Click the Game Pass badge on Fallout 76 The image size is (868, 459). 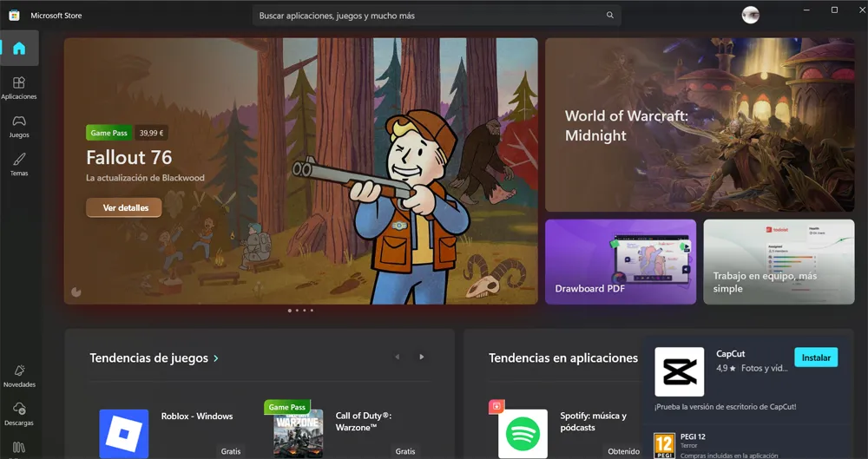(x=109, y=133)
